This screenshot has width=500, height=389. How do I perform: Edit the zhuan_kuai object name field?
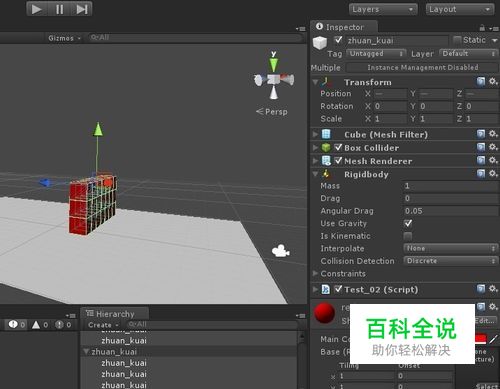point(397,41)
